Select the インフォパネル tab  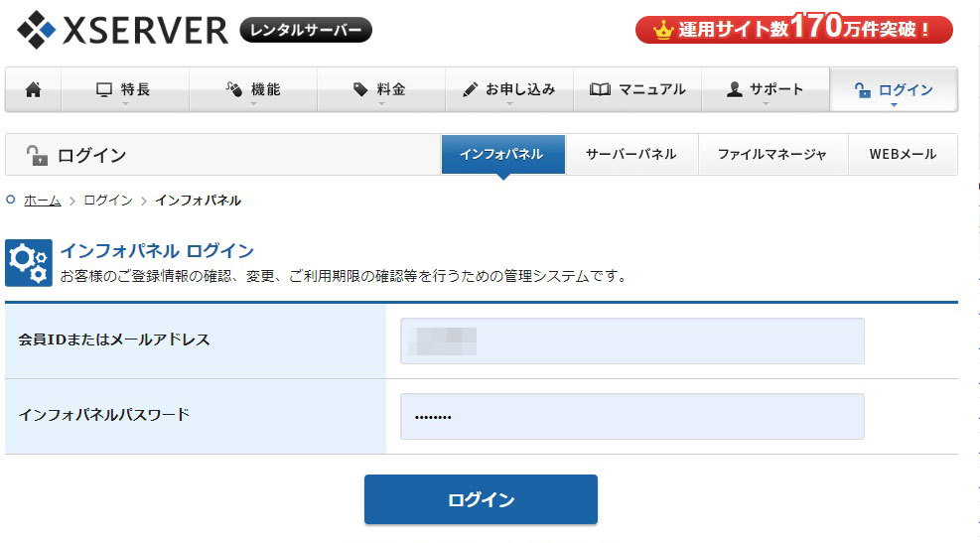[503, 154]
